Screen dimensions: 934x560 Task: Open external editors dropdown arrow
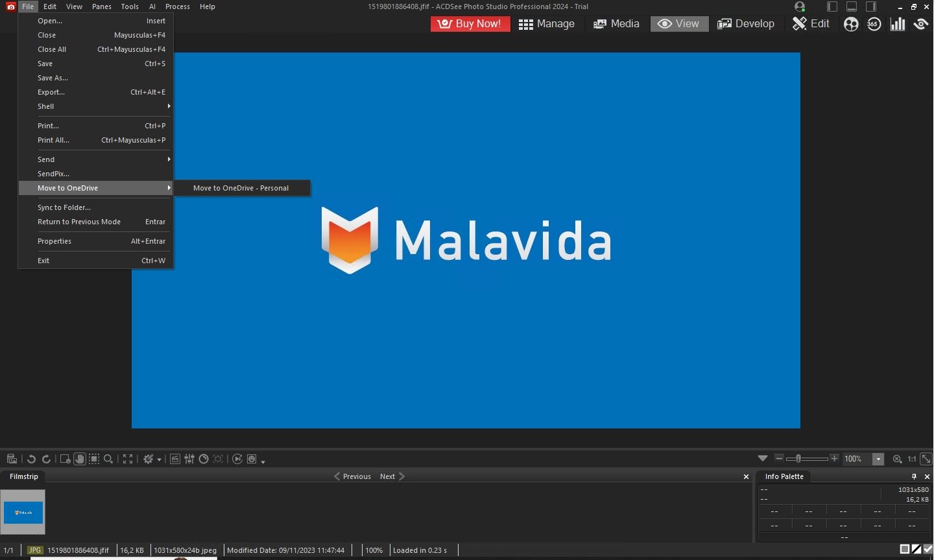point(159,460)
